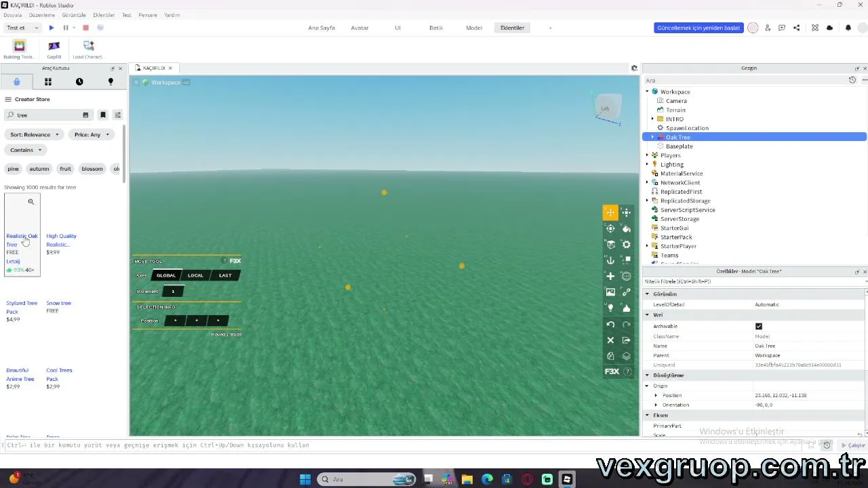868x488 pixels.
Task: Select the F3X Surface cube tool
Action: click(610, 245)
